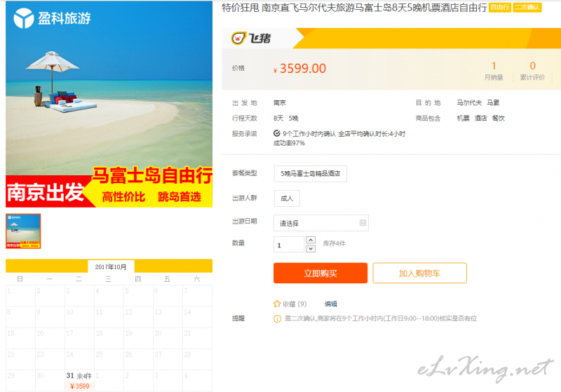Image resolution: width=561 pixels, height=392 pixels.
Task: Click the 二次确认 tag badge
Action: point(527,7)
